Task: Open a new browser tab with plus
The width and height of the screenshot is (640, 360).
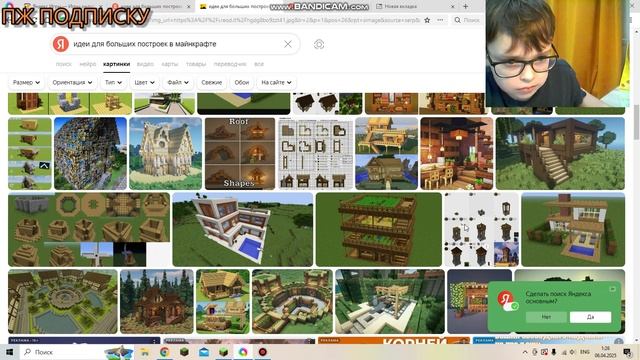Action: click(x=465, y=7)
